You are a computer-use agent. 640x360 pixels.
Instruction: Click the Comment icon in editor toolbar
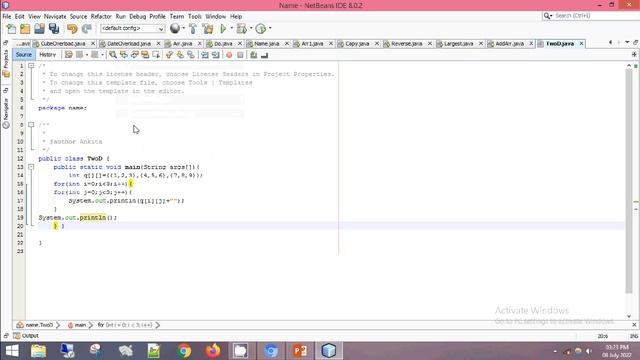(x=253, y=55)
